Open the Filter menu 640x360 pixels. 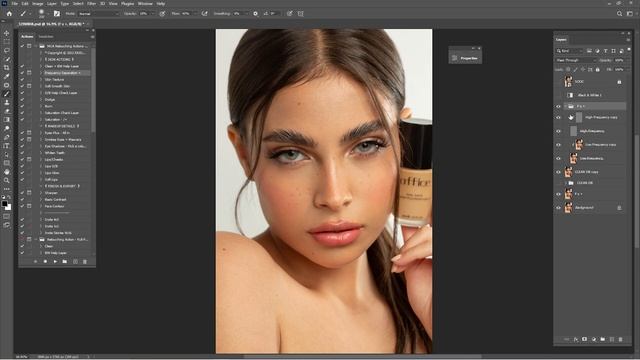pos(91,3)
